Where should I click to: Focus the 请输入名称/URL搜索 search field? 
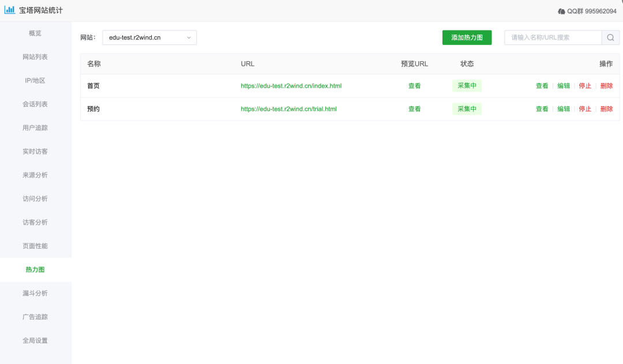tap(553, 37)
